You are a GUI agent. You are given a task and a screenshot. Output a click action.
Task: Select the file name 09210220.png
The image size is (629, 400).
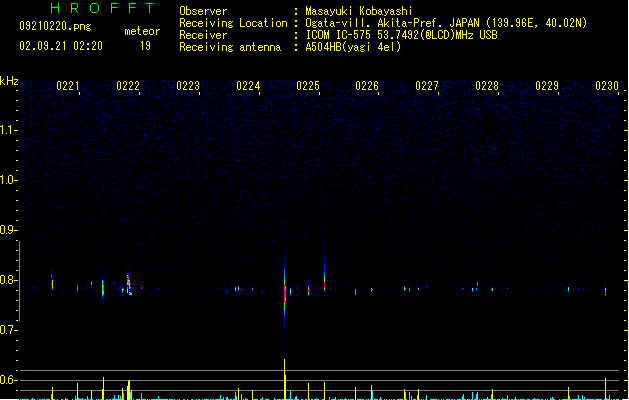point(55,26)
